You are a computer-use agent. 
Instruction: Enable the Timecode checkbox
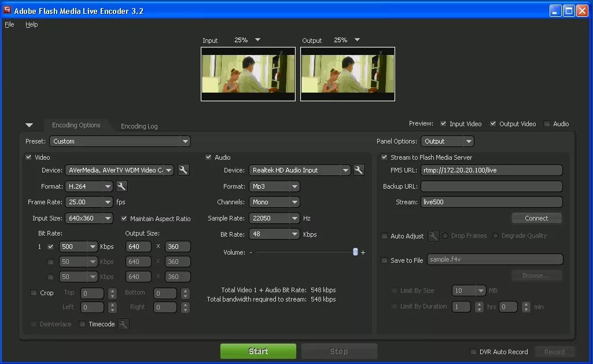tap(82, 324)
